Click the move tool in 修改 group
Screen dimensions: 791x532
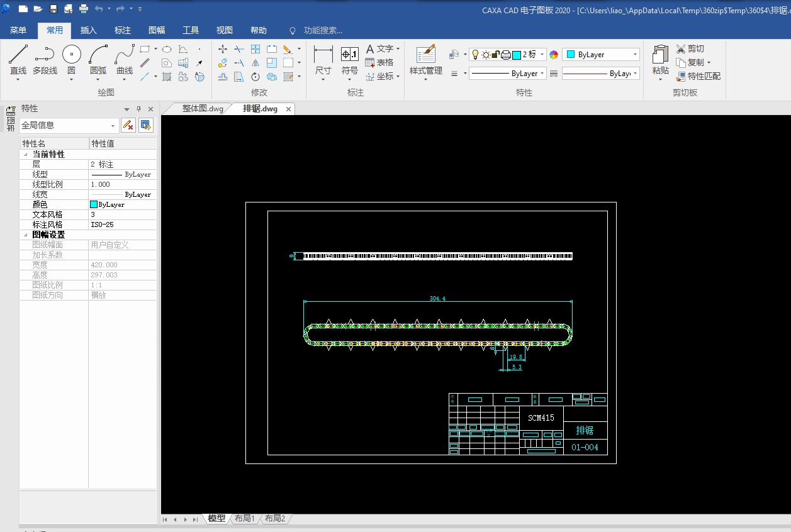tap(223, 49)
